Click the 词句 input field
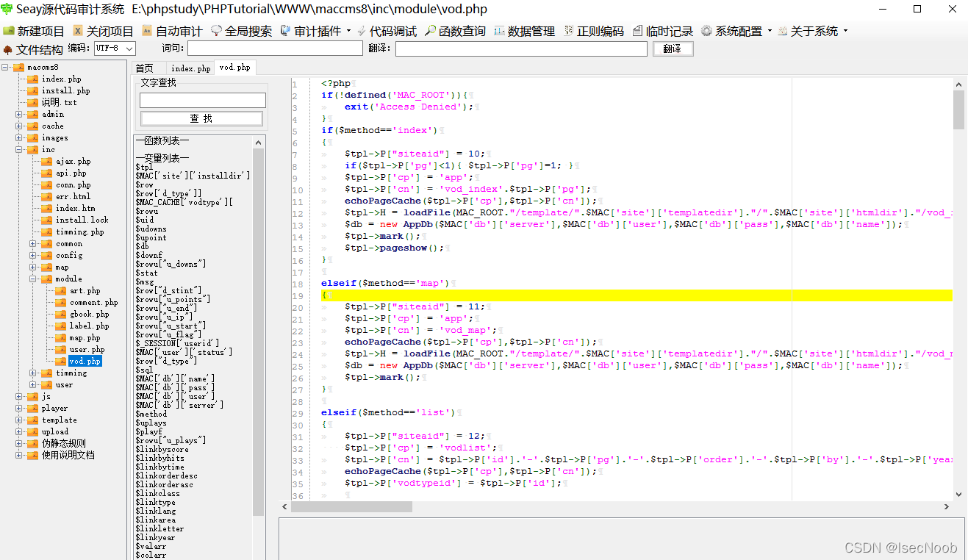The width and height of the screenshot is (968, 560). coord(275,49)
